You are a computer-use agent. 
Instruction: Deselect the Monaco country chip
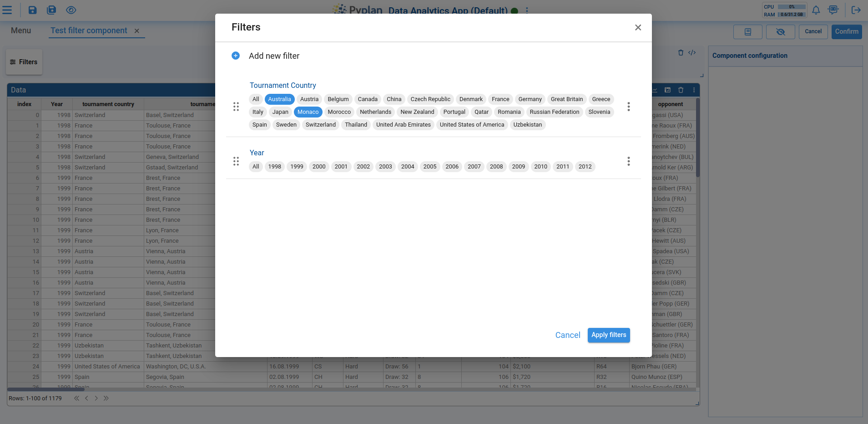pyautogui.click(x=308, y=112)
